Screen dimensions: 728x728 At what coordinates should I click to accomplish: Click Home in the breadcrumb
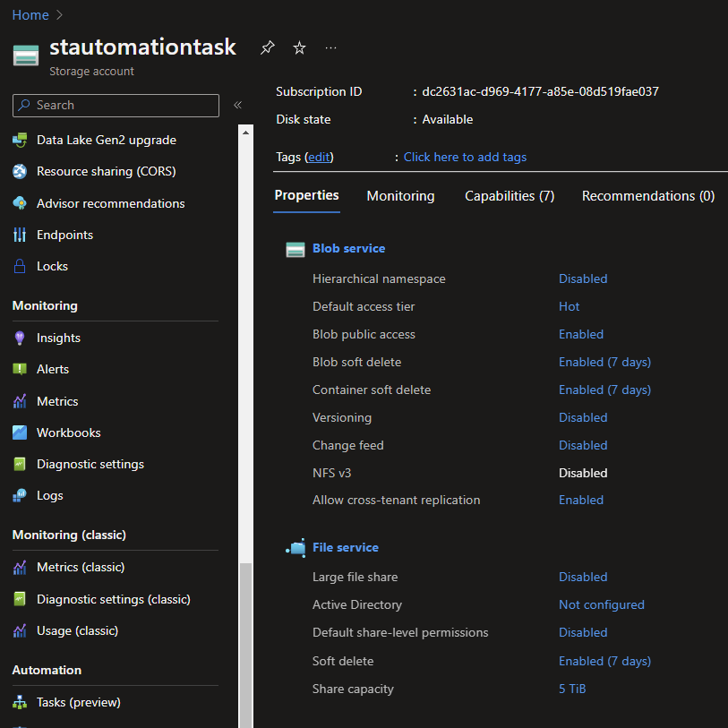[x=30, y=15]
